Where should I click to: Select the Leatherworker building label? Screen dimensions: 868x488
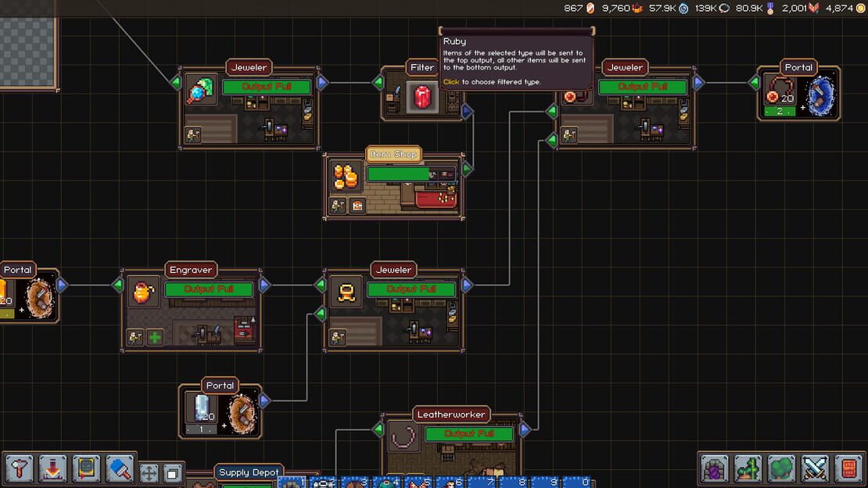tap(451, 415)
